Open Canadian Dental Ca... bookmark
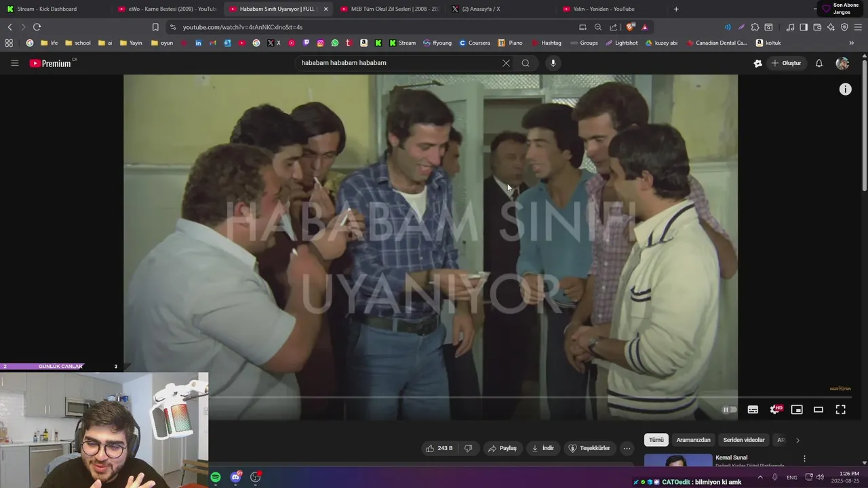 coord(716,43)
